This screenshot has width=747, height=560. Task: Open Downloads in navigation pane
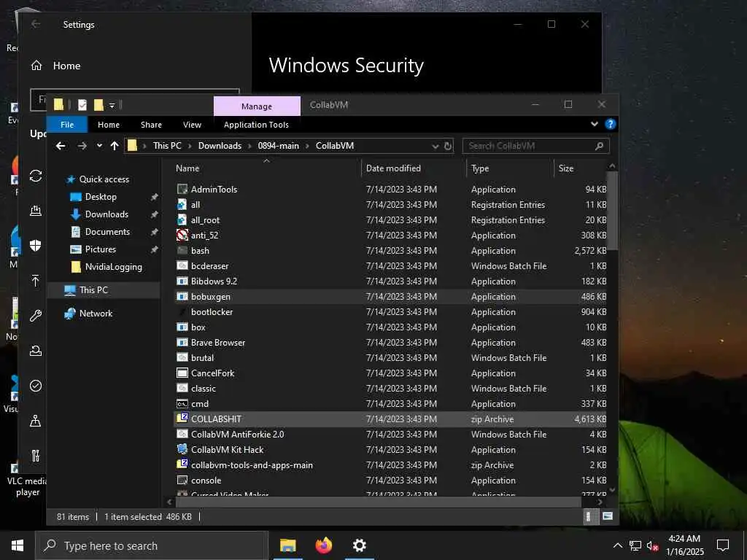pyautogui.click(x=107, y=214)
